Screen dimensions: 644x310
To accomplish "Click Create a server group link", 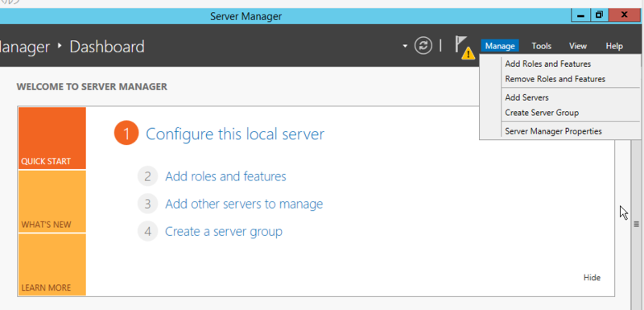I will pyautogui.click(x=224, y=231).
